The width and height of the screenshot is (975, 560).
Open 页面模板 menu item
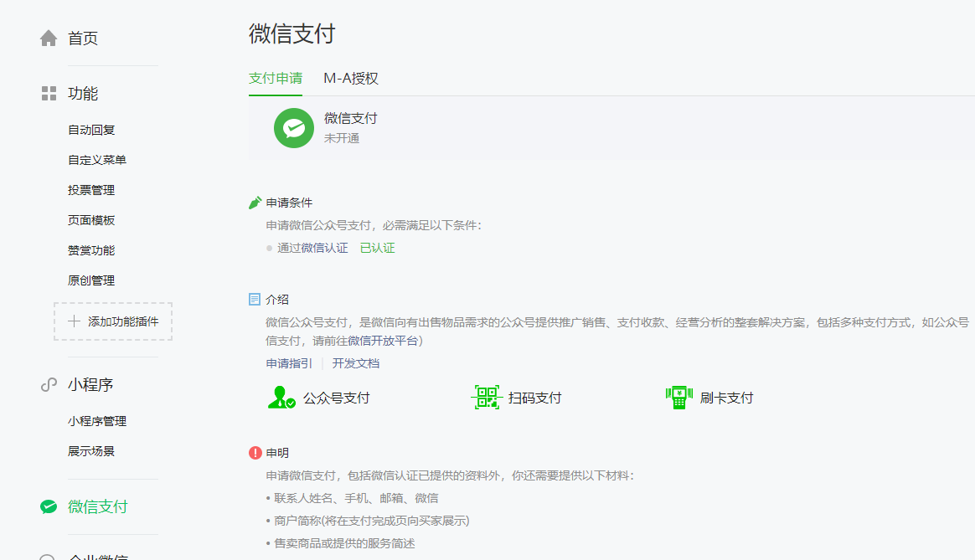tap(91, 220)
